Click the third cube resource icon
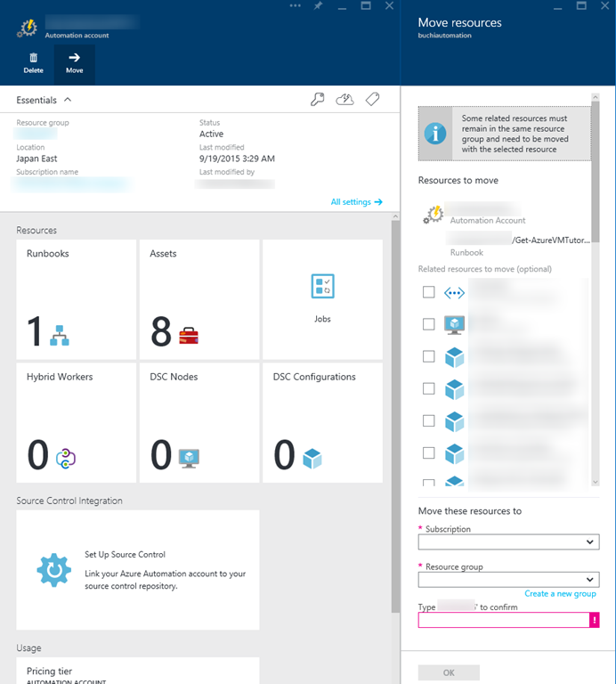This screenshot has height=684, width=616. (454, 422)
